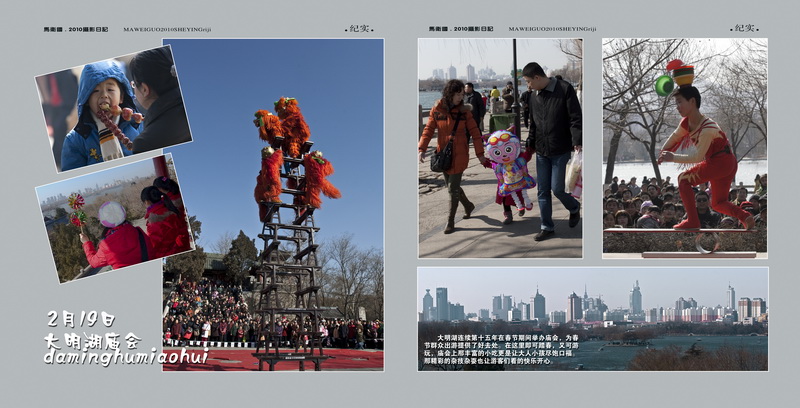Screen dimensions: 800x408
Task: Click the '纪实' label on right page
Action: point(744,28)
